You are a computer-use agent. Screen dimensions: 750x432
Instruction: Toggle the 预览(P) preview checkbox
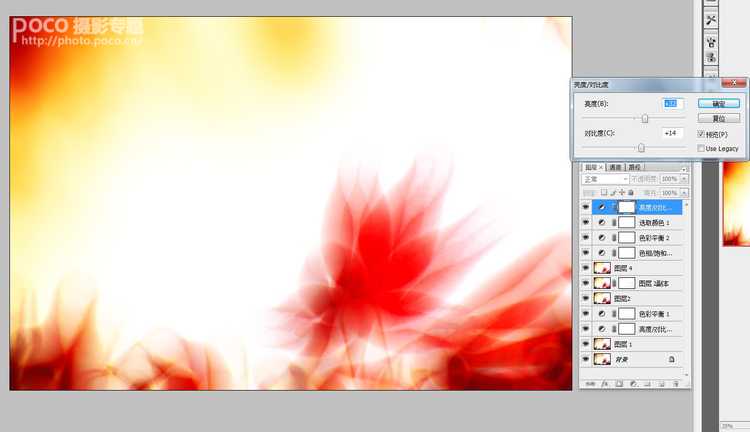pos(701,134)
